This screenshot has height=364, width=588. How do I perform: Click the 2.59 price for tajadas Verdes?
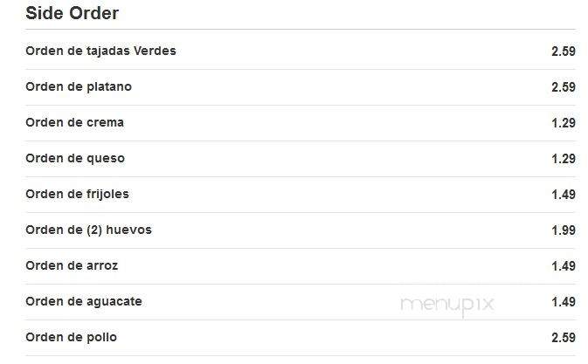point(564,52)
